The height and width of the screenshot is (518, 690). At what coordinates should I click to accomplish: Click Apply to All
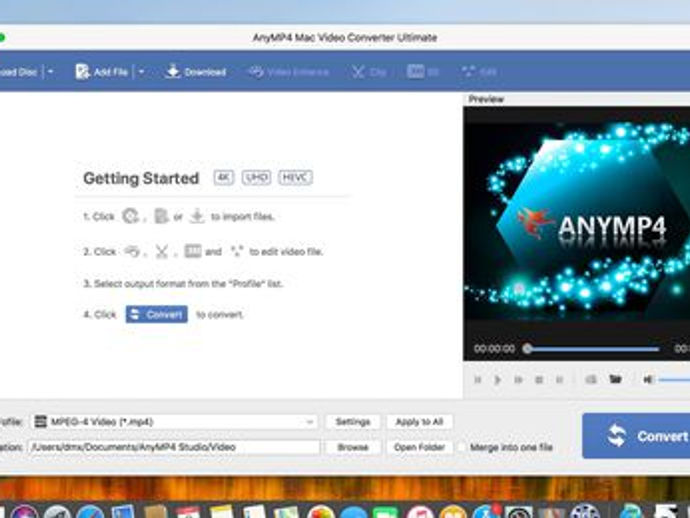[x=419, y=422]
